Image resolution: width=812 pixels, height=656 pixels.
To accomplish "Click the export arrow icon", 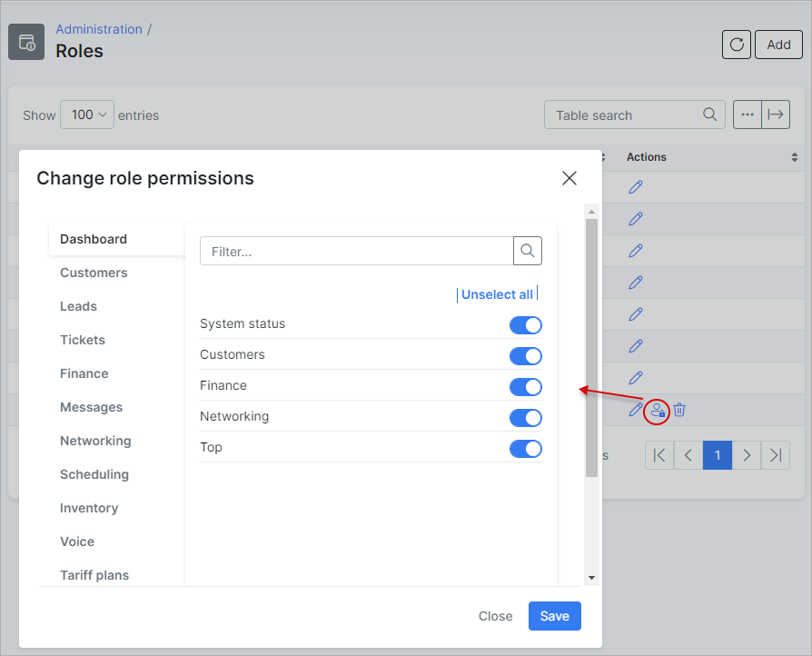I will [x=776, y=114].
